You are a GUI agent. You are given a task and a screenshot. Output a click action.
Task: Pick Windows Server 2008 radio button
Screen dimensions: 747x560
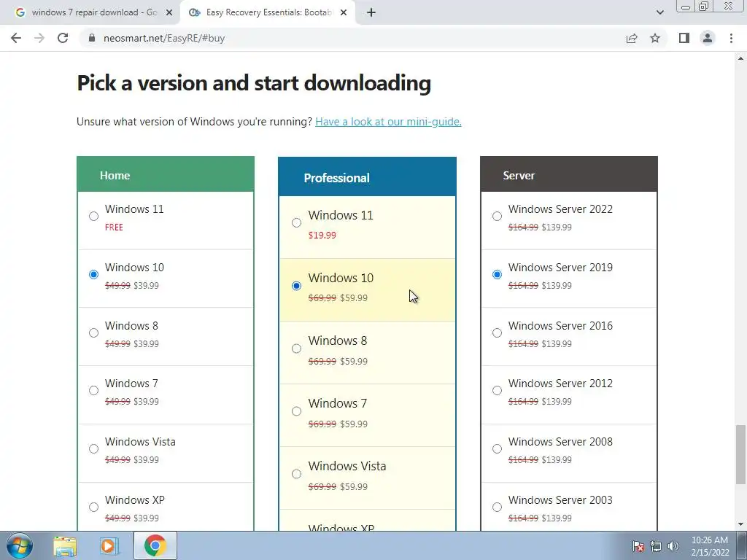[497, 448]
